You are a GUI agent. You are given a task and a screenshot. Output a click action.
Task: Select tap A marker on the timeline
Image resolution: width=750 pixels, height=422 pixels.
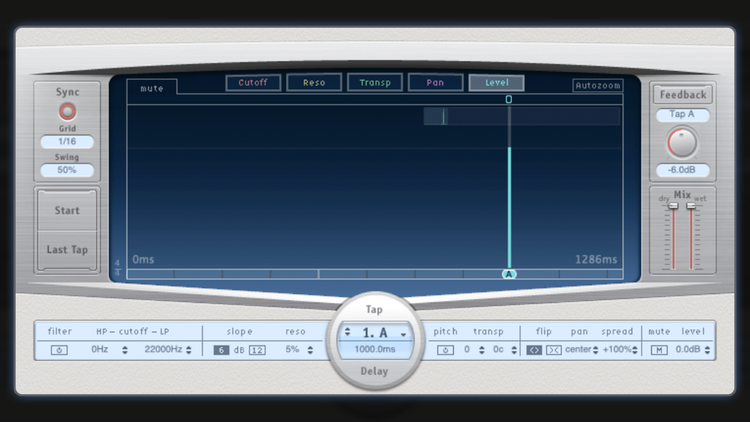click(x=509, y=274)
